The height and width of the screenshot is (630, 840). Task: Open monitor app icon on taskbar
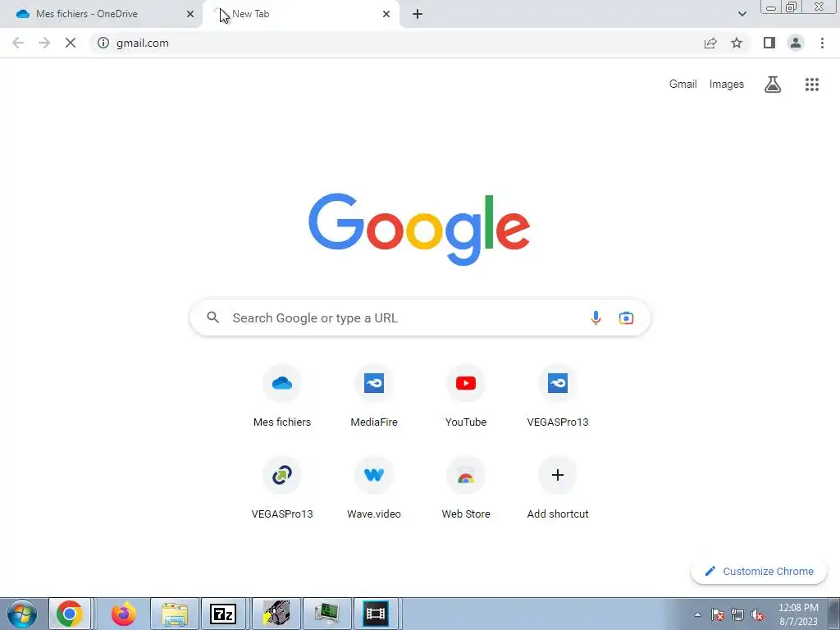coord(327,614)
